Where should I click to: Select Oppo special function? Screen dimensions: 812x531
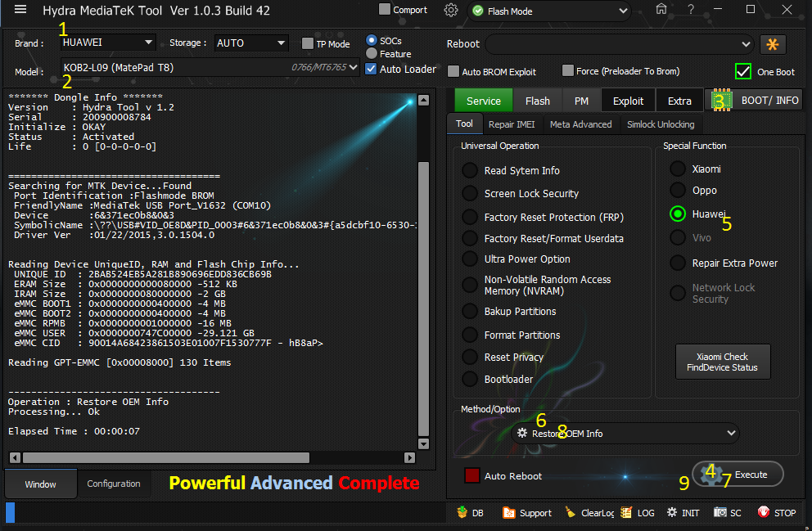coord(678,190)
